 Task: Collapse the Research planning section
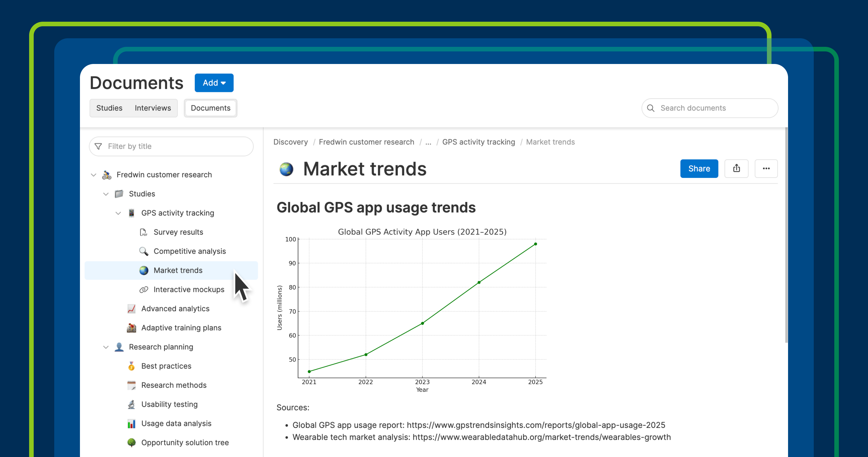click(106, 347)
